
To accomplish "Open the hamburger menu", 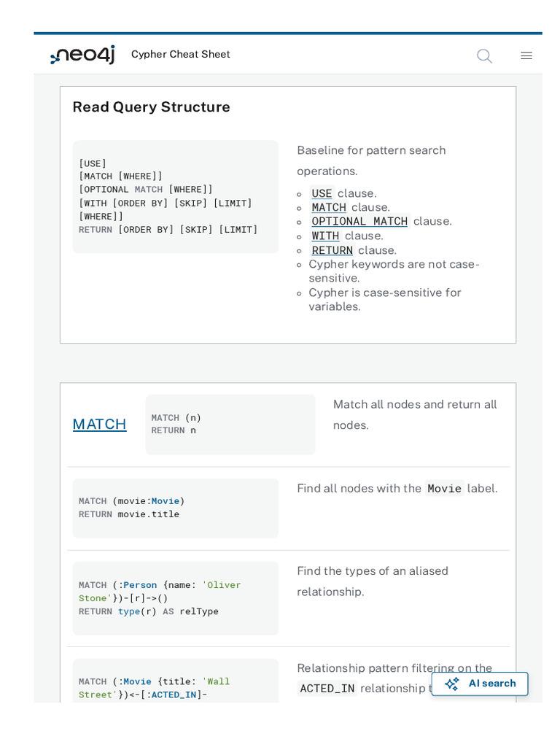I will (526, 56).
